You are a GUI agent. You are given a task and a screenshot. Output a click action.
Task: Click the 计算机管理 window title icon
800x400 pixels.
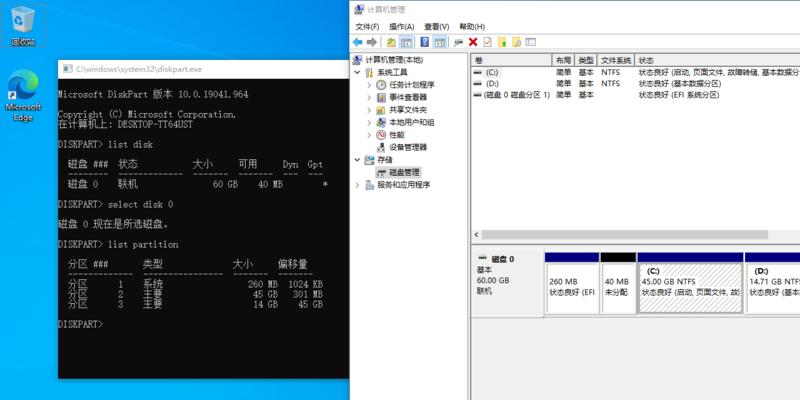359,9
